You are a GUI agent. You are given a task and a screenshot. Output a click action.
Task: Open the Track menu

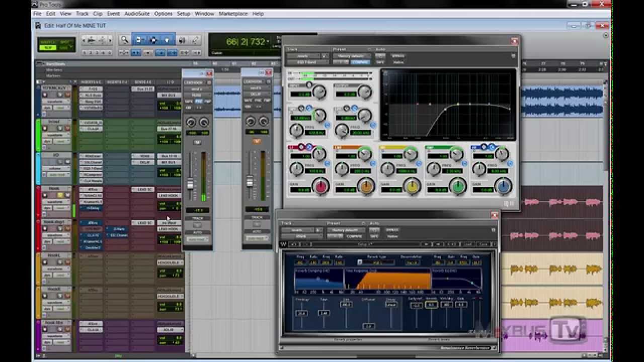[x=82, y=14]
